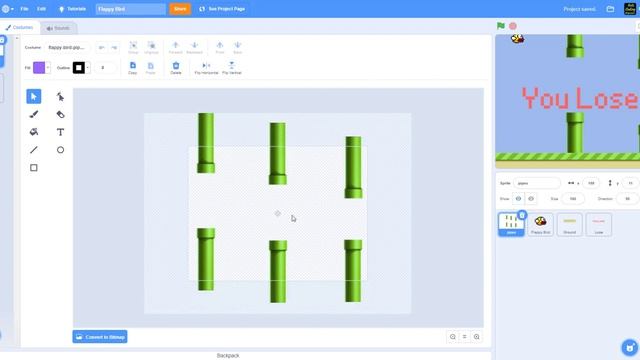
Task: Undo the last costume edit
Action: click(x=102, y=48)
